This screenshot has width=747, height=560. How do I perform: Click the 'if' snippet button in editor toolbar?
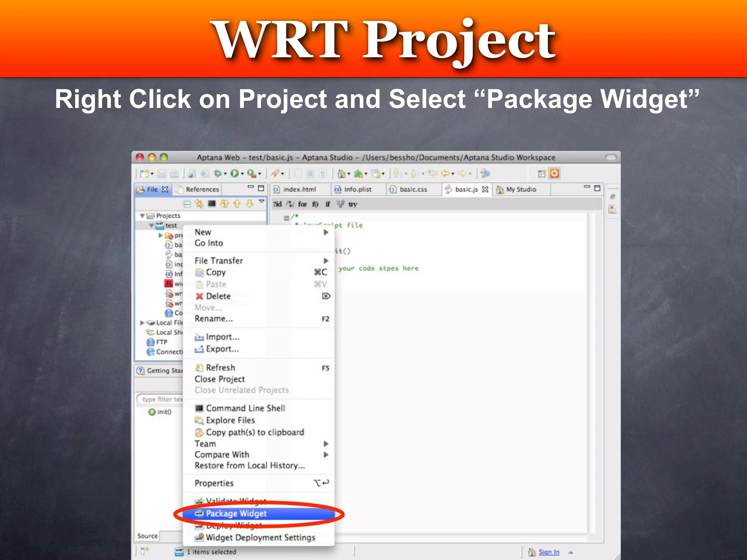[328, 204]
